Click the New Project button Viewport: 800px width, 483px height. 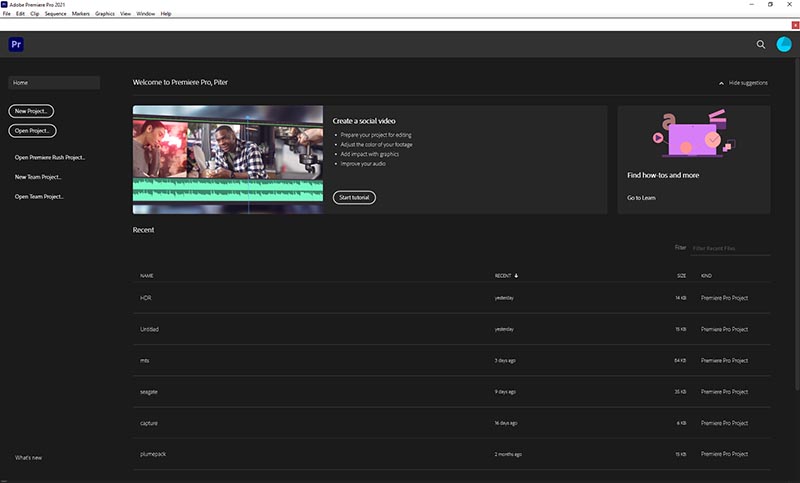[x=31, y=111]
